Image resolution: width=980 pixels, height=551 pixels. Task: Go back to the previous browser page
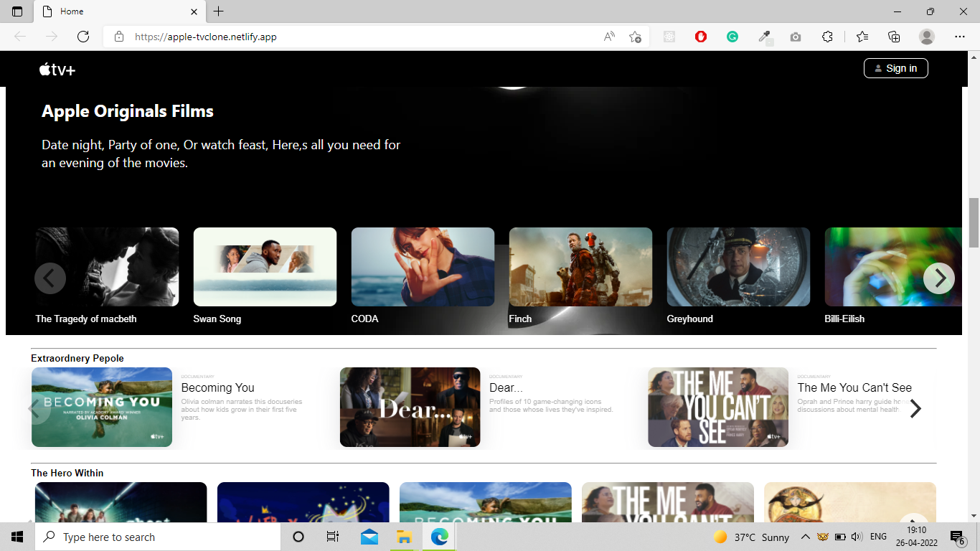point(20,37)
